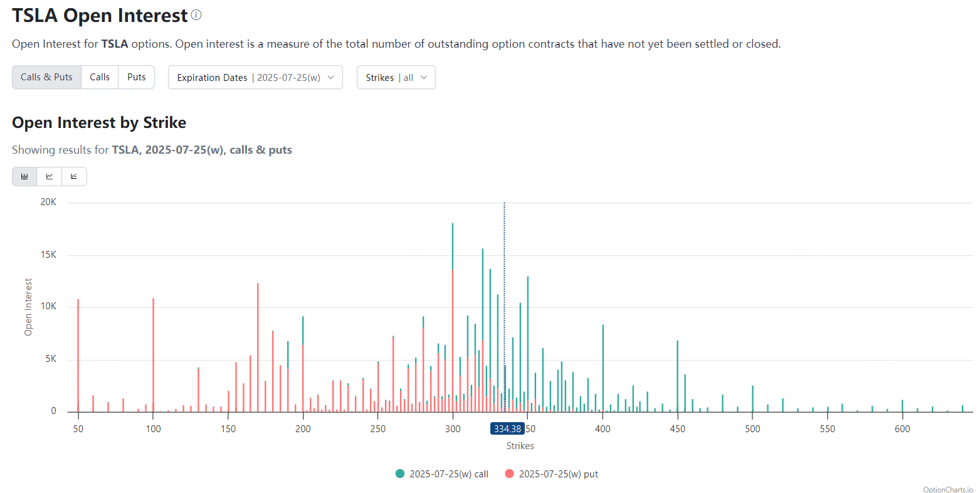
Task: Click the call bar at strike 500
Action: point(752,399)
